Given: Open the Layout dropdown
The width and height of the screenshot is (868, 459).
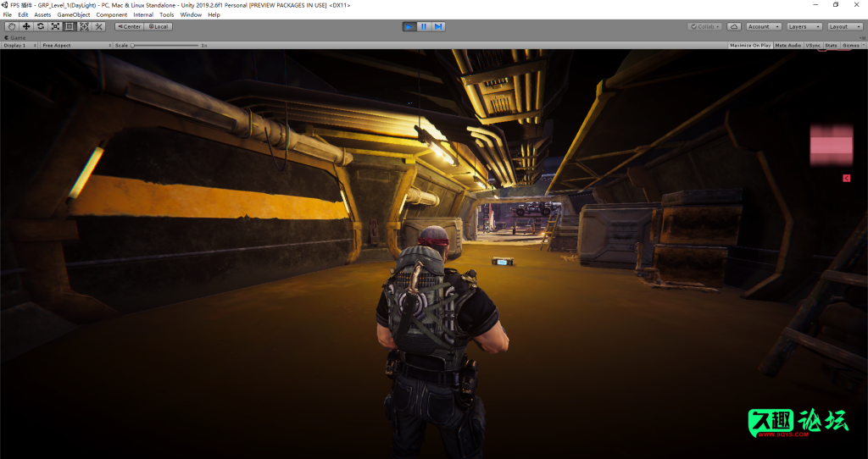Looking at the screenshot, I should (844, 26).
